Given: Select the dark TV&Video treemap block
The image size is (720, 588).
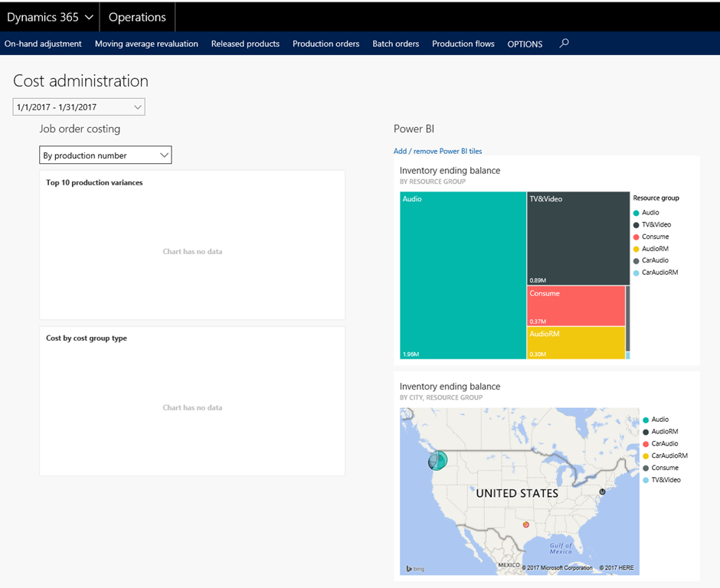Looking at the screenshot, I should 578,239.
